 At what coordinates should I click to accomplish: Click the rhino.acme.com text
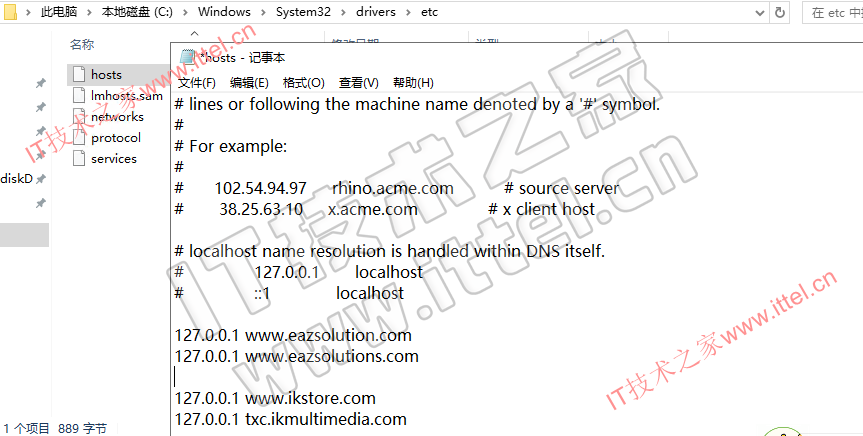pyautogui.click(x=392, y=188)
